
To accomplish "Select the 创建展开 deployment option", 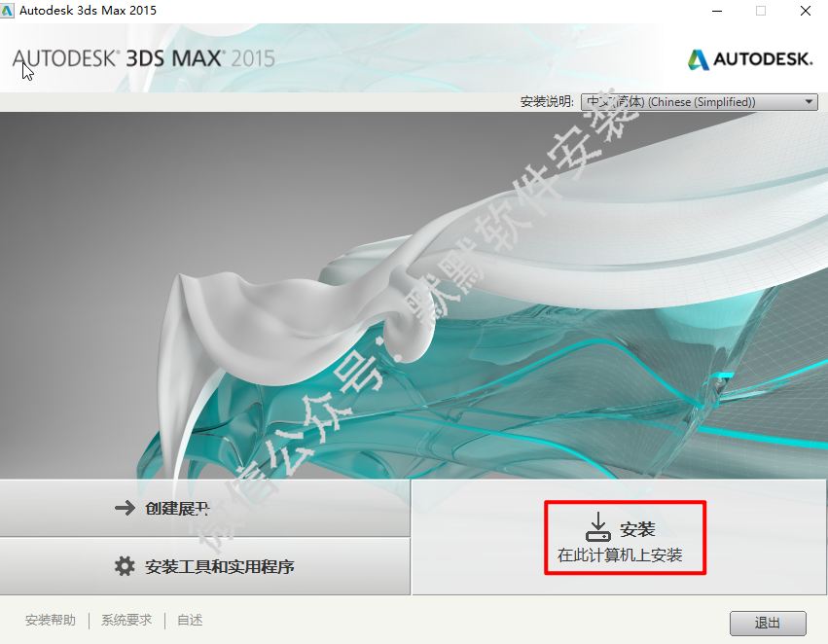I will (205, 509).
